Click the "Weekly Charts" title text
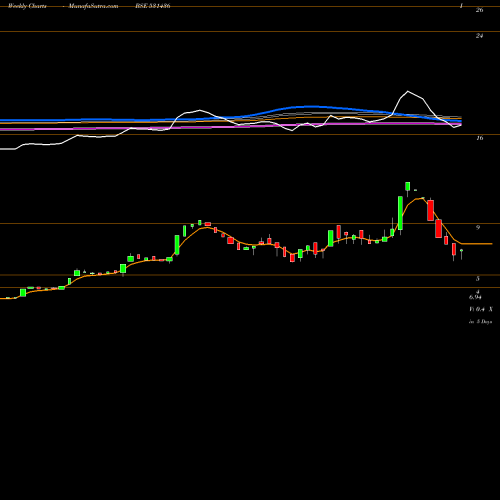 (27, 6)
